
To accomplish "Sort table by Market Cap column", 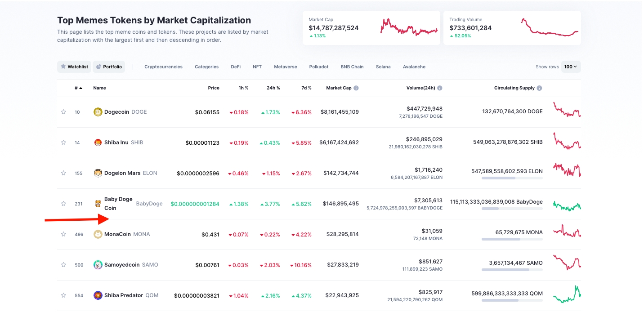I will (x=339, y=88).
